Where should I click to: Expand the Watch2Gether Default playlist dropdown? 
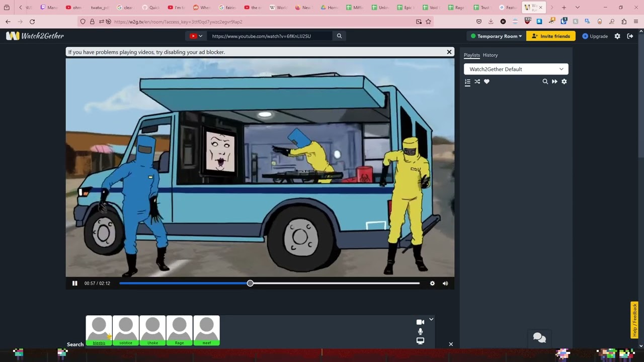coord(516,69)
